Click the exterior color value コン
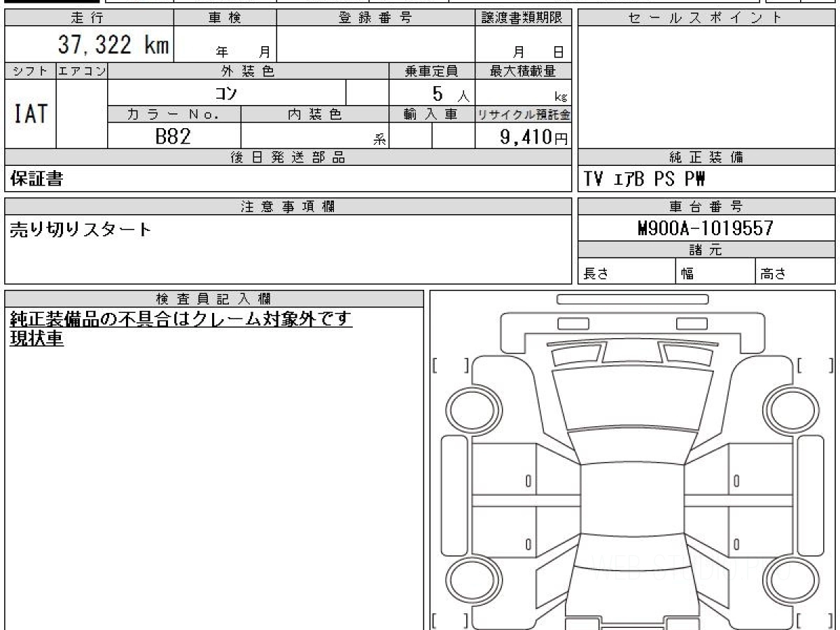This screenshot has width=840, height=630. click(227, 92)
